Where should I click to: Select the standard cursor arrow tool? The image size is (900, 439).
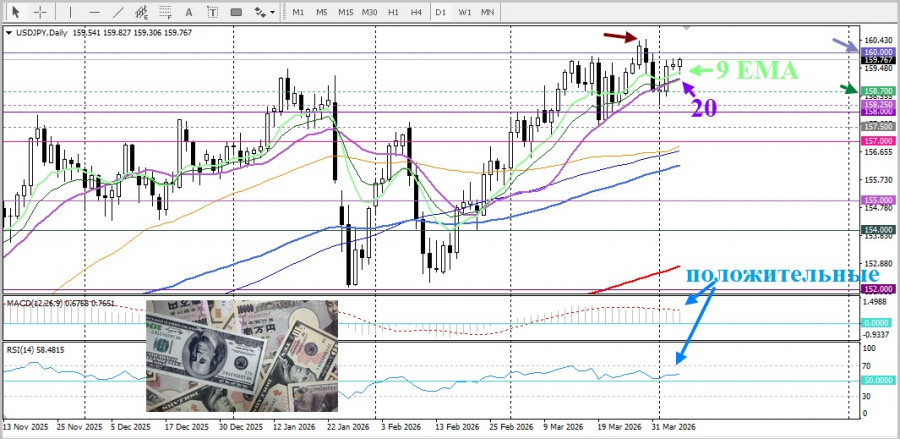[x=16, y=12]
